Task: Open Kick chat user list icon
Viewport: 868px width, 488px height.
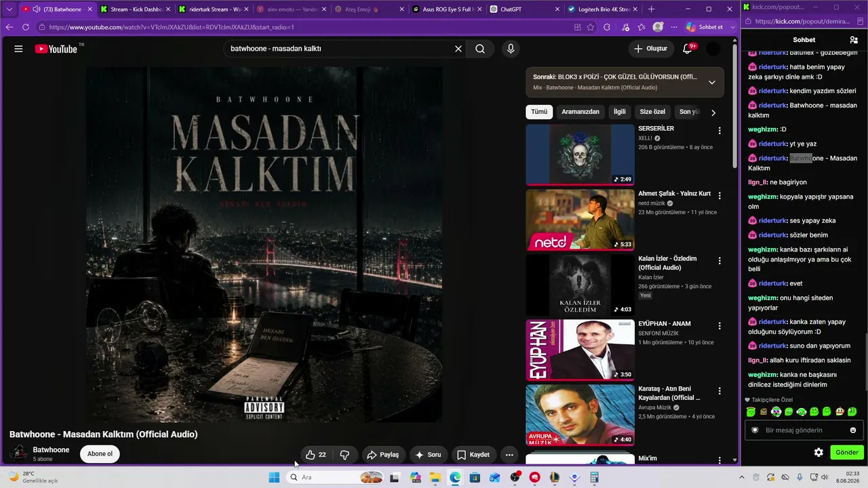Action: pyautogui.click(x=853, y=40)
